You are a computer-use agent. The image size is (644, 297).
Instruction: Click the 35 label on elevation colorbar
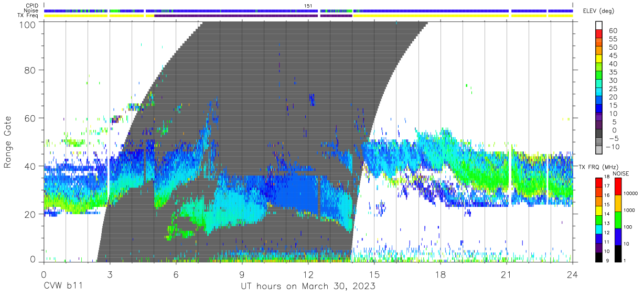[613, 72]
